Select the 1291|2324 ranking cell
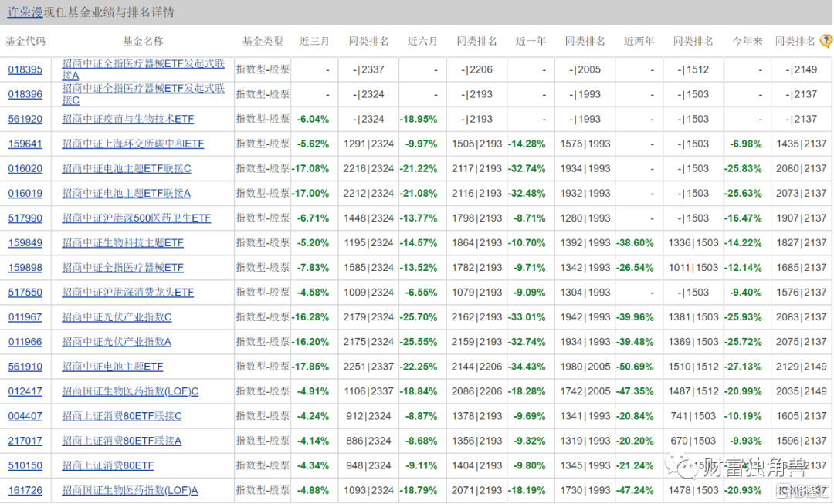Image resolution: width=834 pixels, height=504 pixels. (368, 144)
